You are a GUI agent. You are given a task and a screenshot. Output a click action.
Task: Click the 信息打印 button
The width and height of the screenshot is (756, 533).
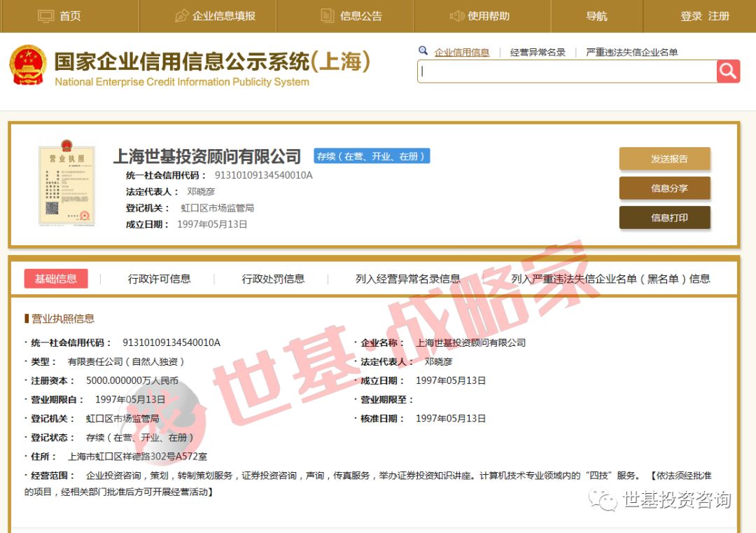point(665,218)
